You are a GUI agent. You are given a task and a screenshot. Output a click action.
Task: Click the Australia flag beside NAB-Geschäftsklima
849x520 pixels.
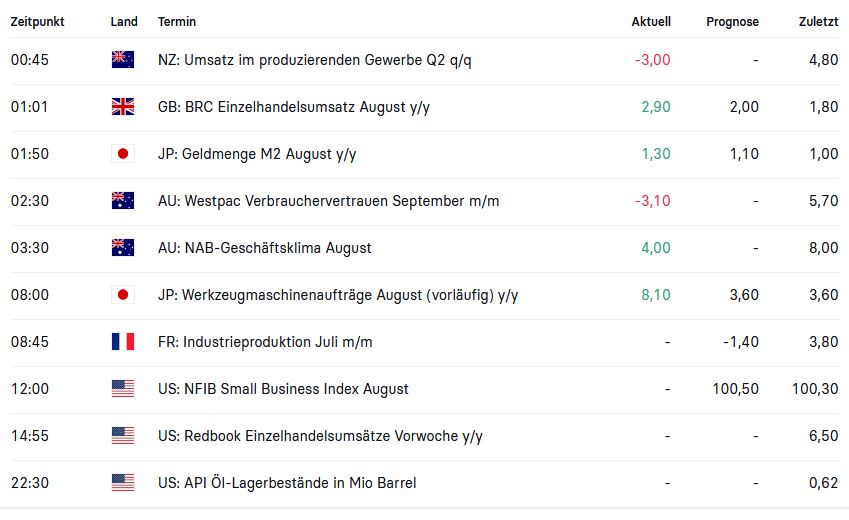pyautogui.click(x=122, y=248)
